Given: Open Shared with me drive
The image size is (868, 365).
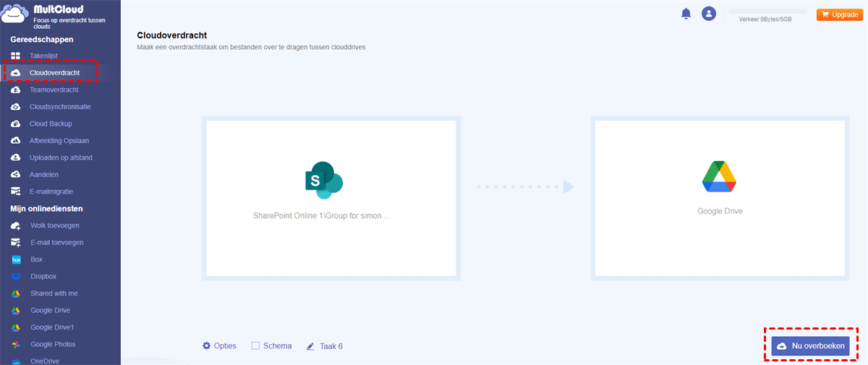Looking at the screenshot, I should (54, 293).
